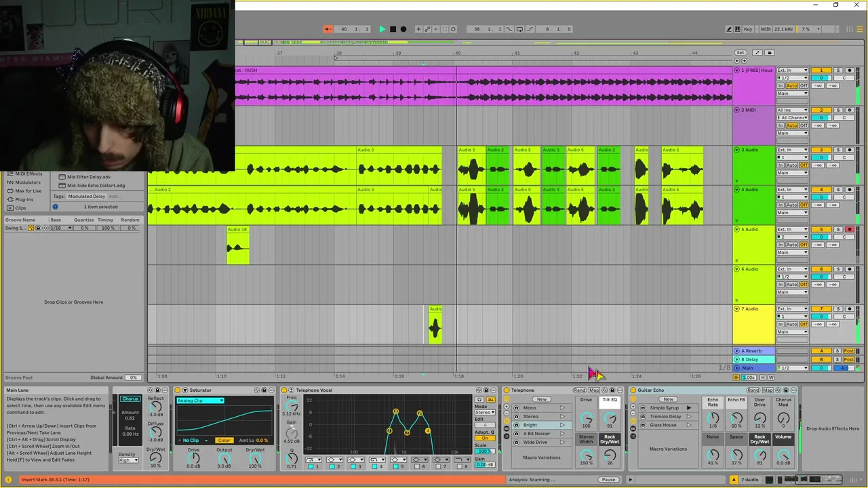868x488 pixels.
Task: Hot-swap the Telephone rack preset
Action: point(606,390)
